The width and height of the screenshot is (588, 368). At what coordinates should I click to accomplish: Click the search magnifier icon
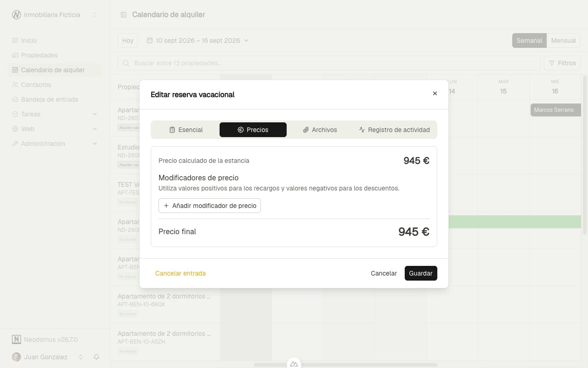coord(126,63)
